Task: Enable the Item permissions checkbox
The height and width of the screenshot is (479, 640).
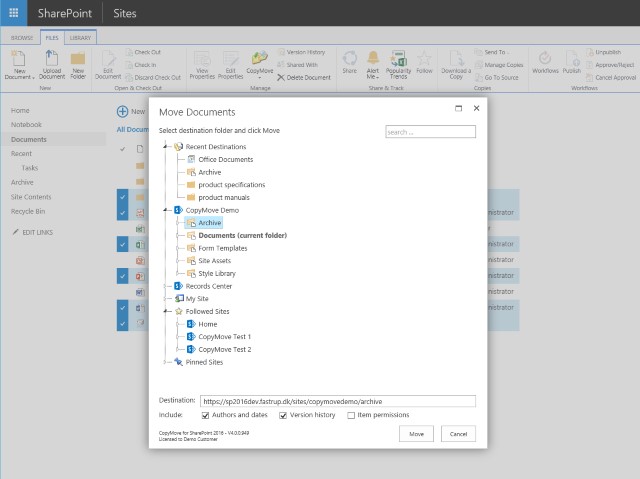Action: (x=351, y=415)
